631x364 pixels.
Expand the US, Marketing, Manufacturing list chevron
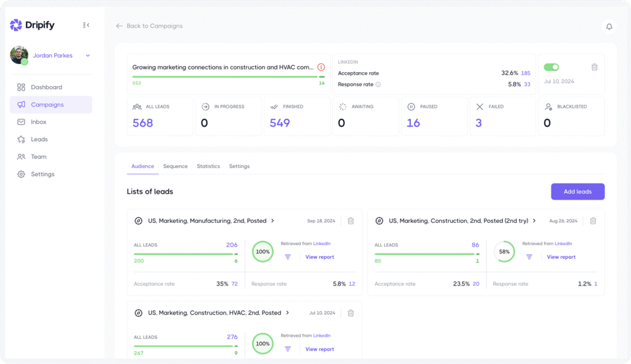click(x=272, y=220)
